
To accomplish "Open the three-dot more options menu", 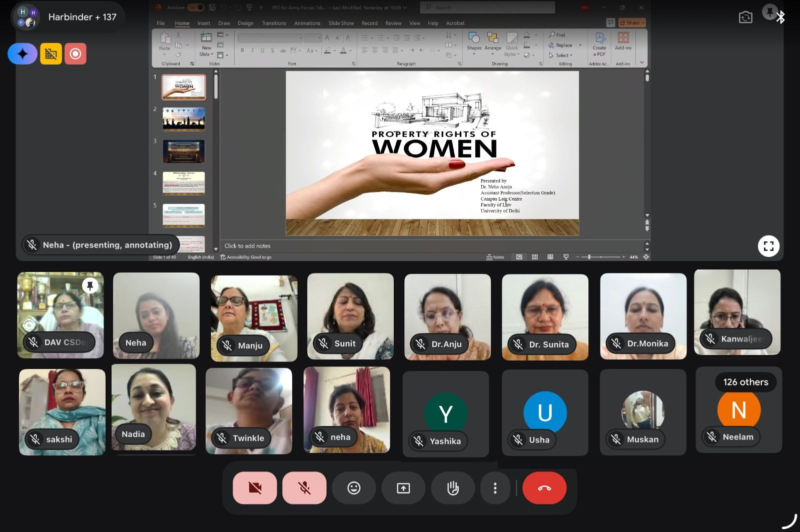I will tap(495, 488).
